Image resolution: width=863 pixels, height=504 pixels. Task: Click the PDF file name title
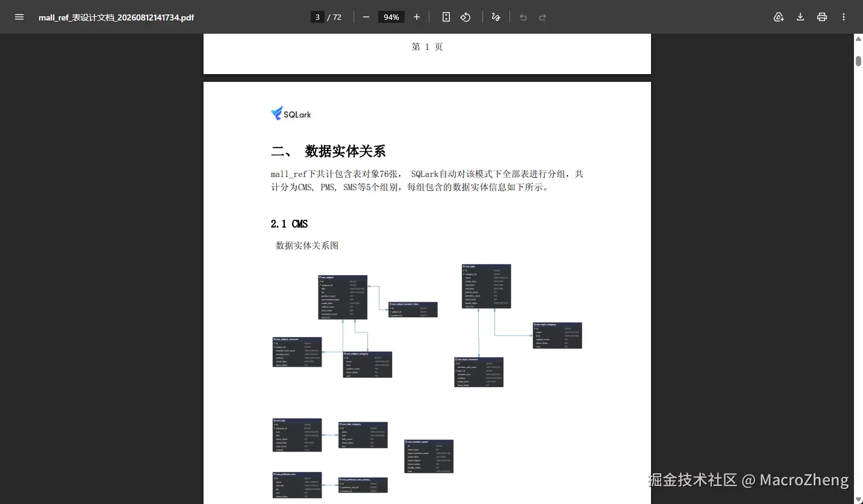tap(116, 17)
